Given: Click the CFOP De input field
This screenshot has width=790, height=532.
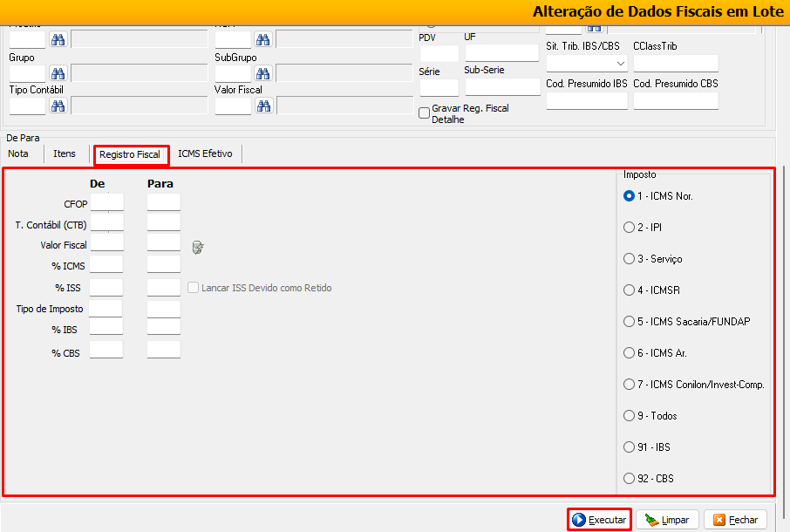Looking at the screenshot, I should click(106, 203).
